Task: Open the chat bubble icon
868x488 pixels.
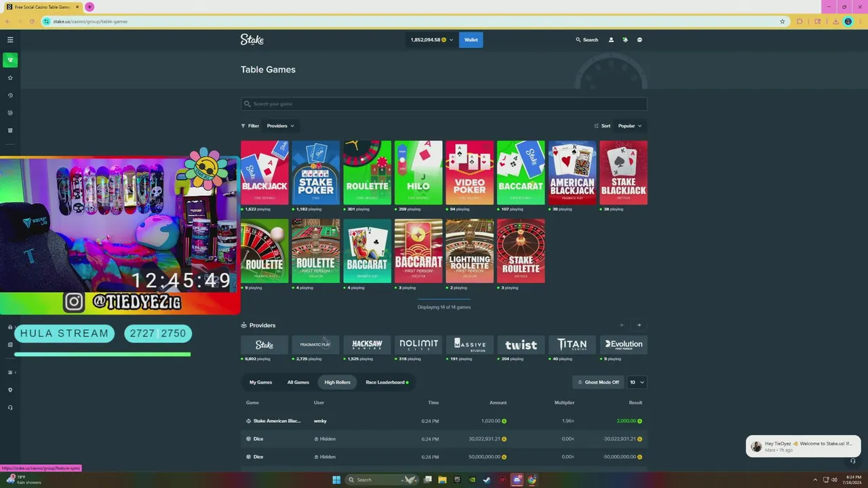Action: tap(639, 40)
